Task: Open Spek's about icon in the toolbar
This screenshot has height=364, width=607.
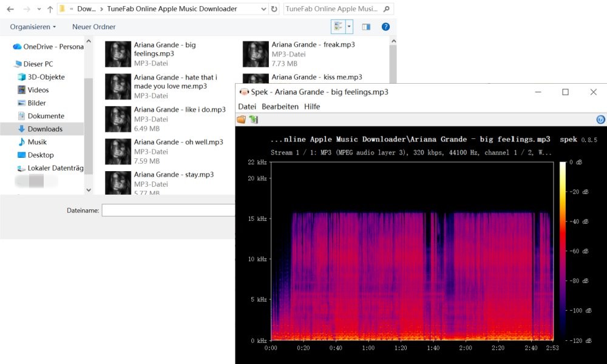Action: 600,120
